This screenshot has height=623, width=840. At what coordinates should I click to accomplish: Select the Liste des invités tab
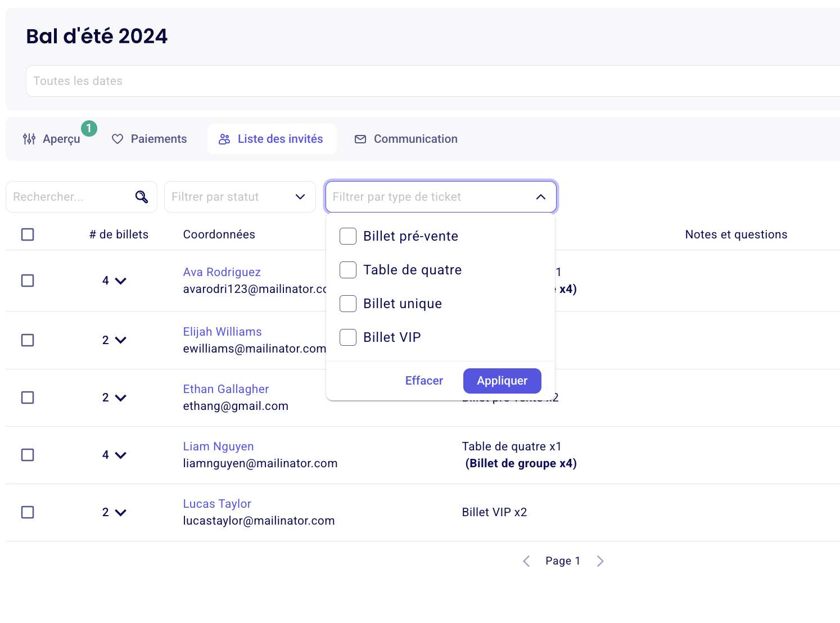272,139
